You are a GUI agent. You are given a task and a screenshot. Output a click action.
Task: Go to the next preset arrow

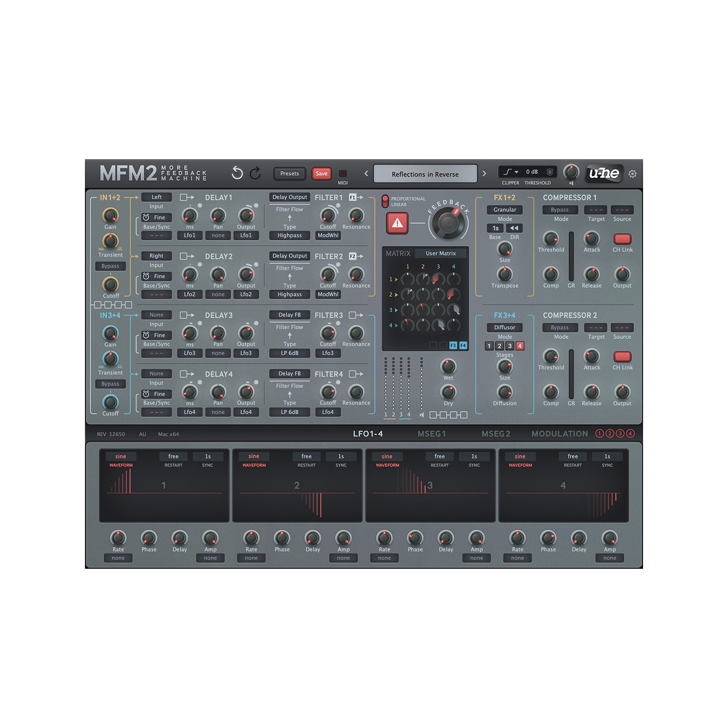pos(484,174)
